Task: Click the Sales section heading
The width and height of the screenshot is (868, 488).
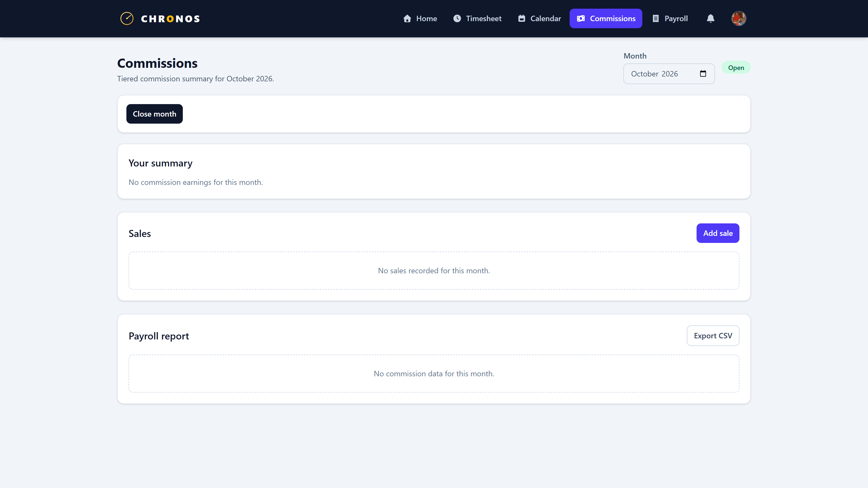Action: point(139,233)
